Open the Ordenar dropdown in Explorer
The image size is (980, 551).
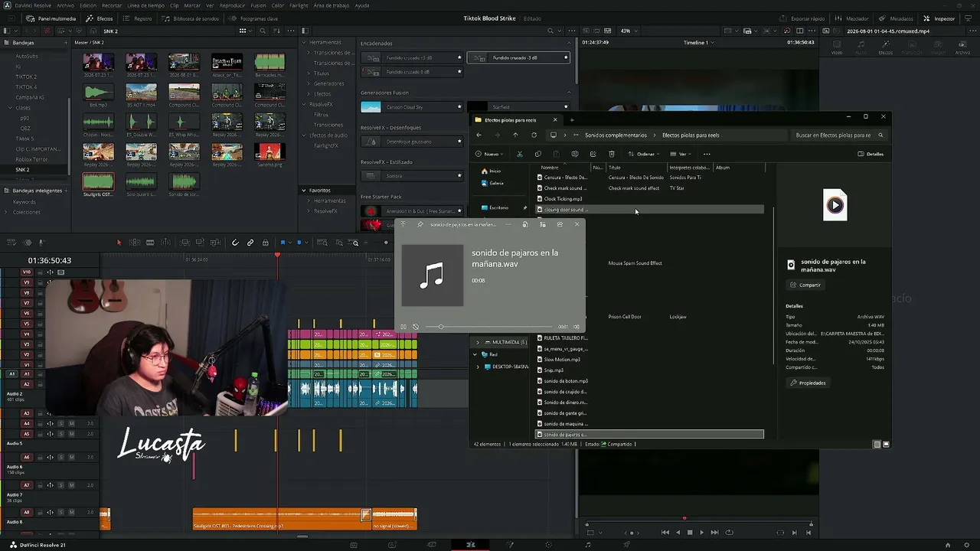643,154
